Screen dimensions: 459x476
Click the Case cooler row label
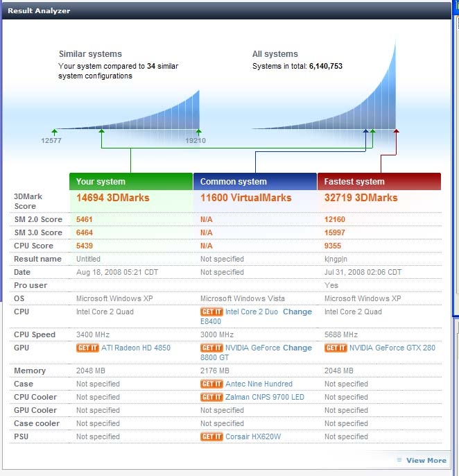point(37,423)
